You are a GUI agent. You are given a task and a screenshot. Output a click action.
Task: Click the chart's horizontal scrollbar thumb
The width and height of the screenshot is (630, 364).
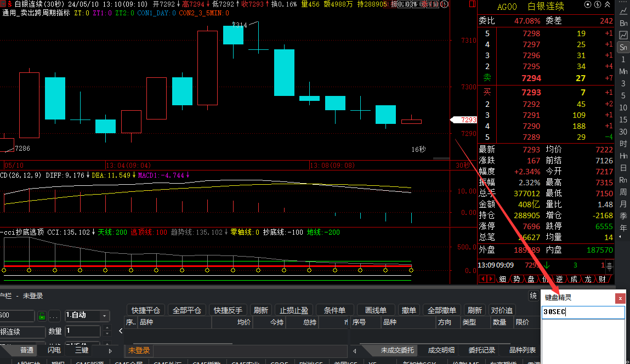441,158
